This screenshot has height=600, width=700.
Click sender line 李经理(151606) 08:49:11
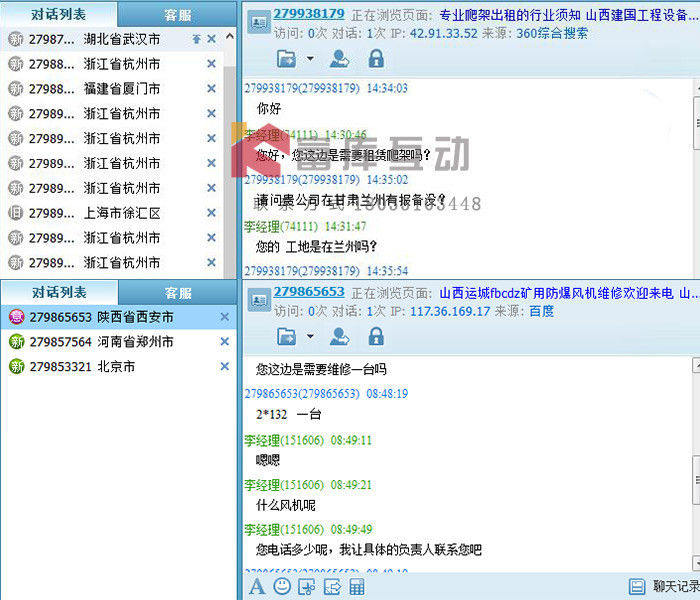[308, 441]
